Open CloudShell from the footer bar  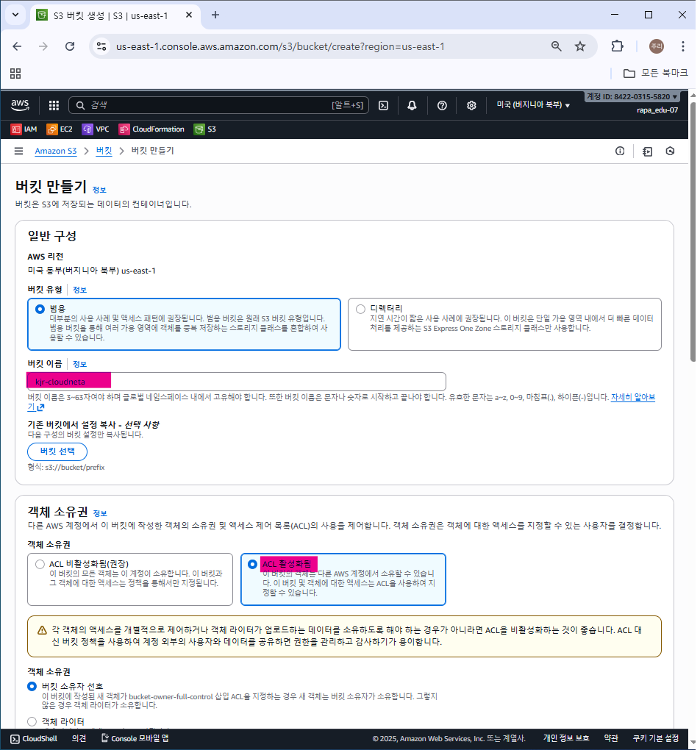pos(34,738)
